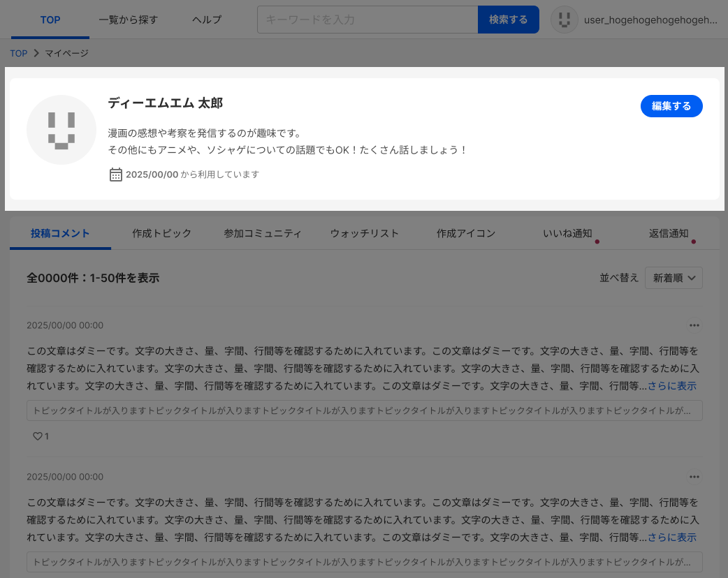Open the second comment's three-dot menu
The image size is (728, 578).
694,477
